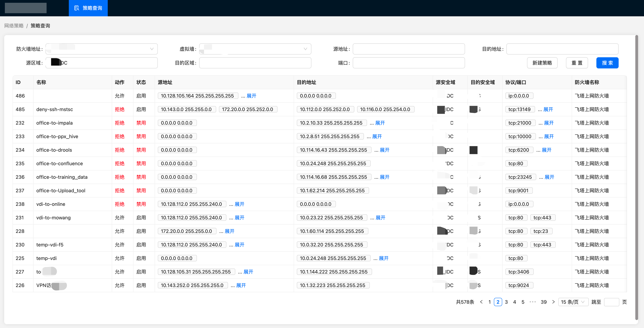Click tag 10.1.144.222 255.255.255.255
The width and height of the screenshot is (644, 328).
click(x=334, y=272)
